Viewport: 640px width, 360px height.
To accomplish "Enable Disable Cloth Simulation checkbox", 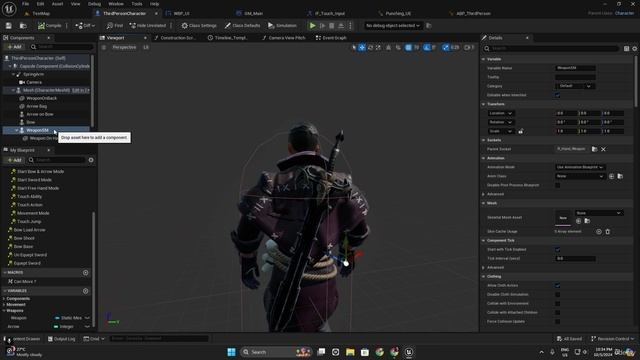I will click(x=558, y=295).
